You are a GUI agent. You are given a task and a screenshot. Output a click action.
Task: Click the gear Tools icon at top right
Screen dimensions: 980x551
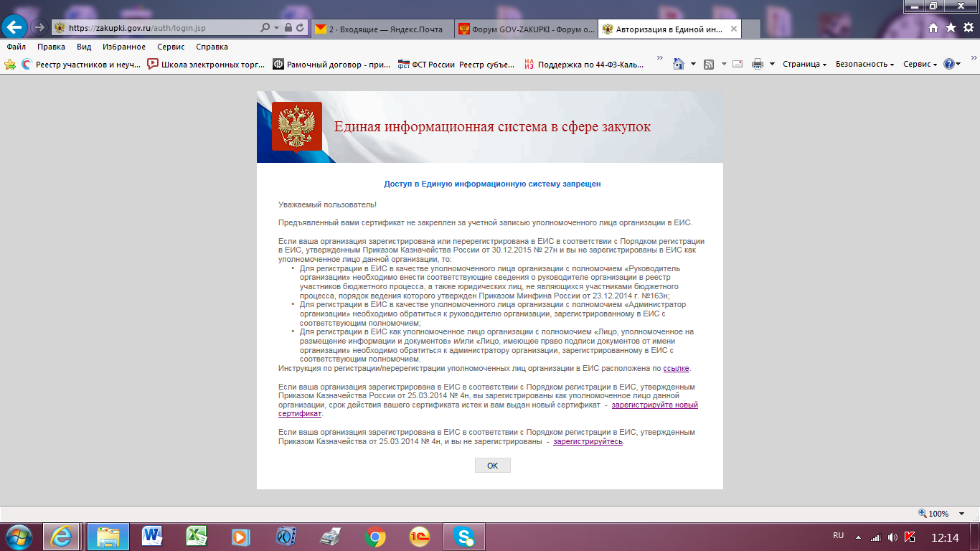pos(968,28)
